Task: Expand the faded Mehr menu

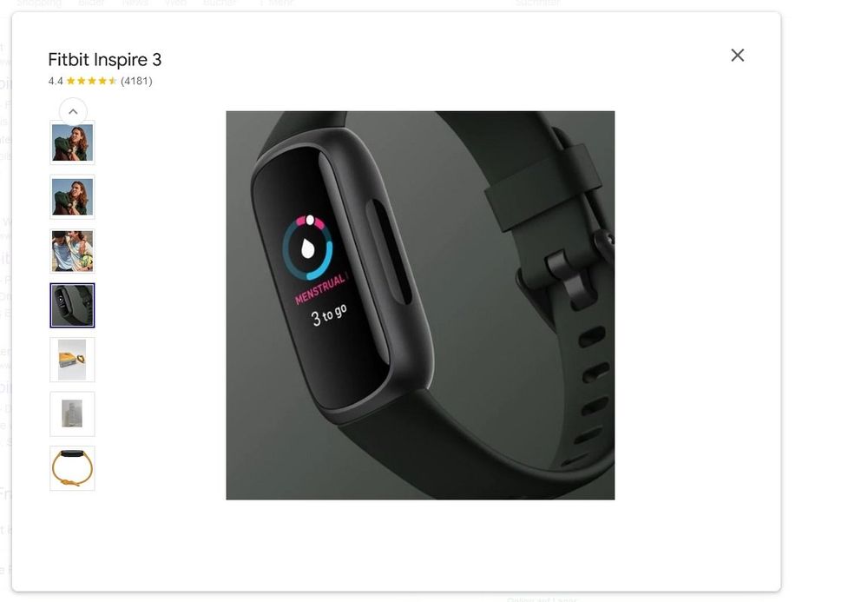Action: (x=276, y=3)
